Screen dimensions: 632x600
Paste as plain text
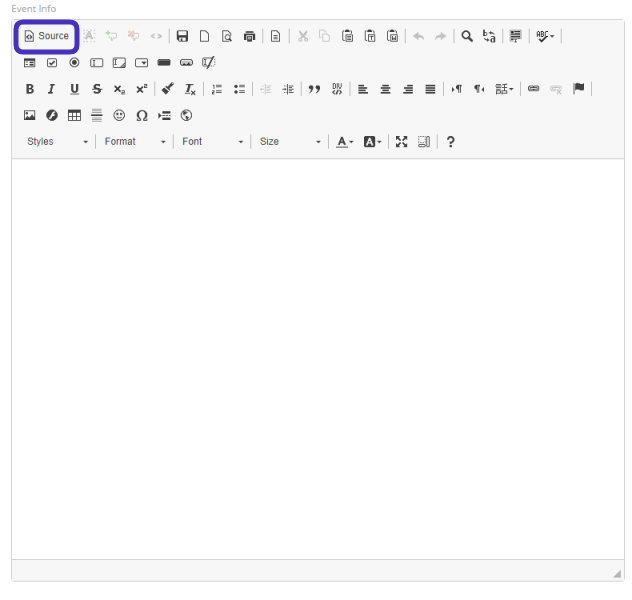click(370, 36)
